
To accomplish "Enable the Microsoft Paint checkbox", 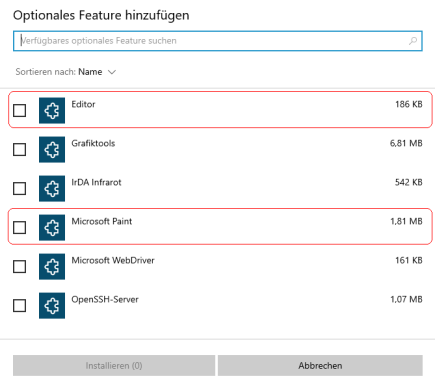I will point(19,227).
